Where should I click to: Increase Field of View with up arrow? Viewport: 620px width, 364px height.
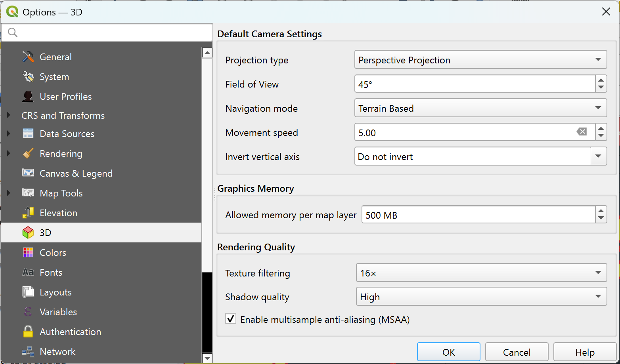pyautogui.click(x=601, y=80)
